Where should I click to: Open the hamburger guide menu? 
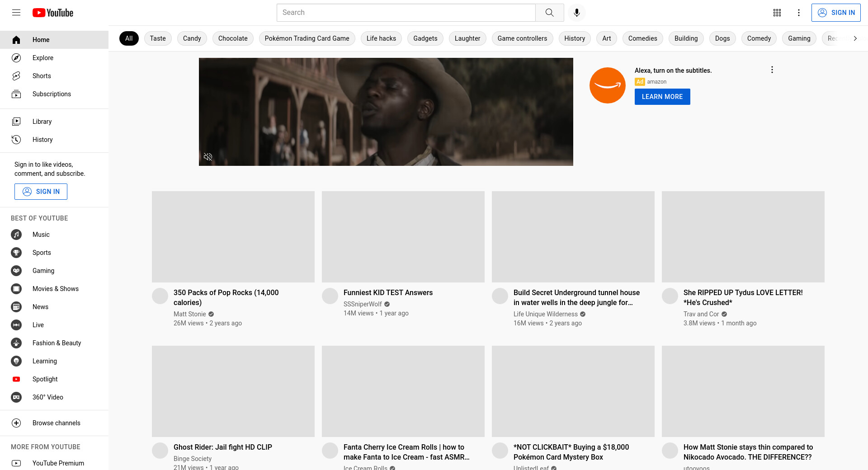point(16,13)
